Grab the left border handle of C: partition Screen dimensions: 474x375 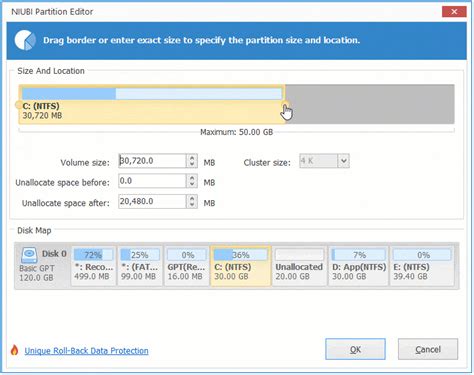click(x=18, y=105)
